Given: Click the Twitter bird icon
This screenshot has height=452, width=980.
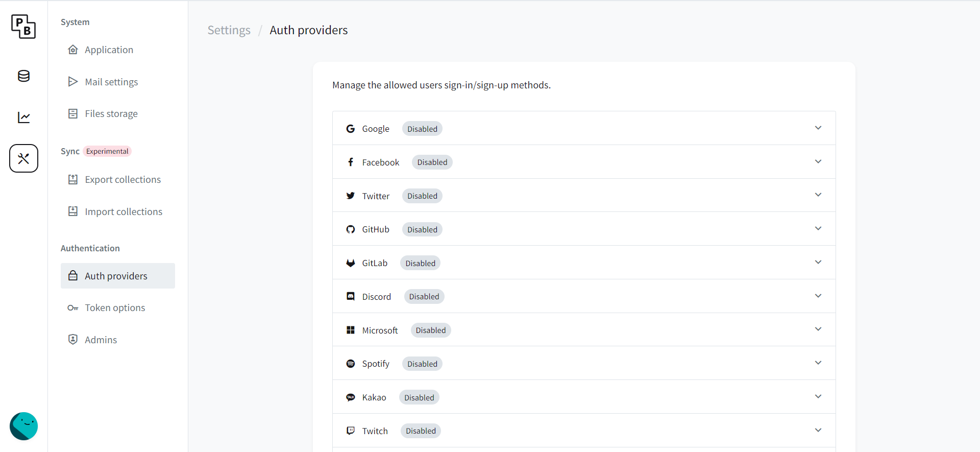Looking at the screenshot, I should click(350, 196).
